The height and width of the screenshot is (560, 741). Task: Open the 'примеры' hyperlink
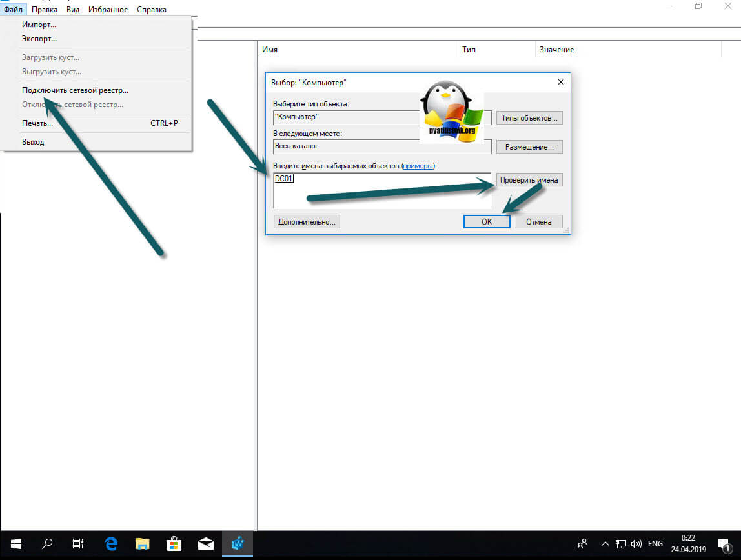419,166
